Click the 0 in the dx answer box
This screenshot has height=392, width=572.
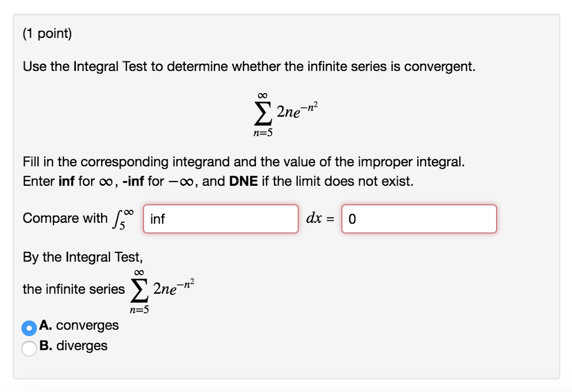(352, 219)
